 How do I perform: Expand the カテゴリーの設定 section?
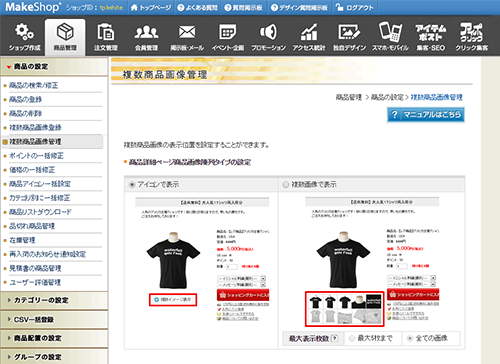pyautogui.click(x=54, y=300)
